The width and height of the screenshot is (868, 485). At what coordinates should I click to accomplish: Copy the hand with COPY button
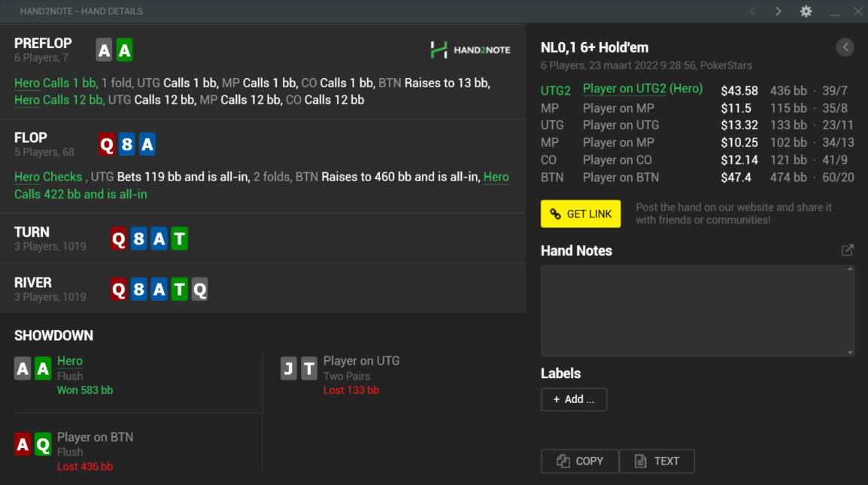580,461
